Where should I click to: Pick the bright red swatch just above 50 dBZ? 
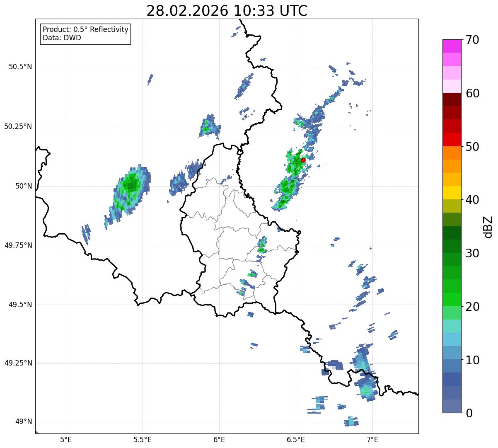pos(451,140)
